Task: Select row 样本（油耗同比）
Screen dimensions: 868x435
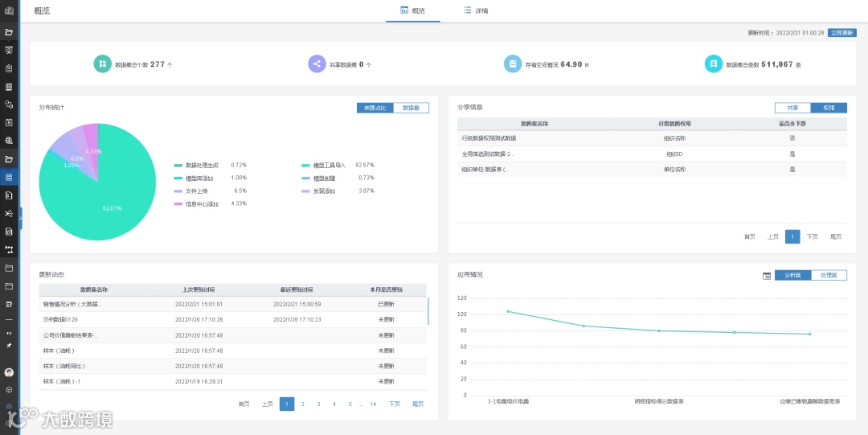Action: coord(233,367)
